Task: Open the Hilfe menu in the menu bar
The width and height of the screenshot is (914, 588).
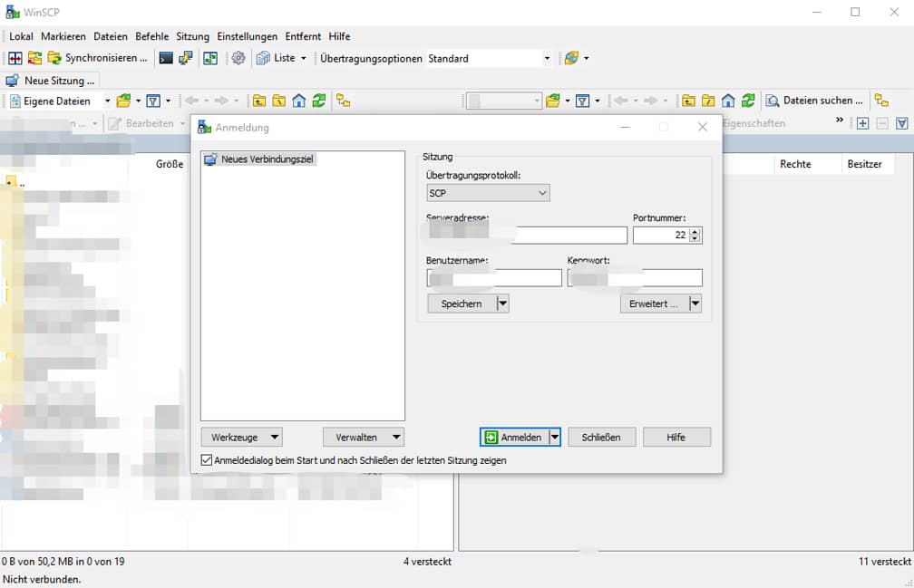Action: tap(339, 36)
